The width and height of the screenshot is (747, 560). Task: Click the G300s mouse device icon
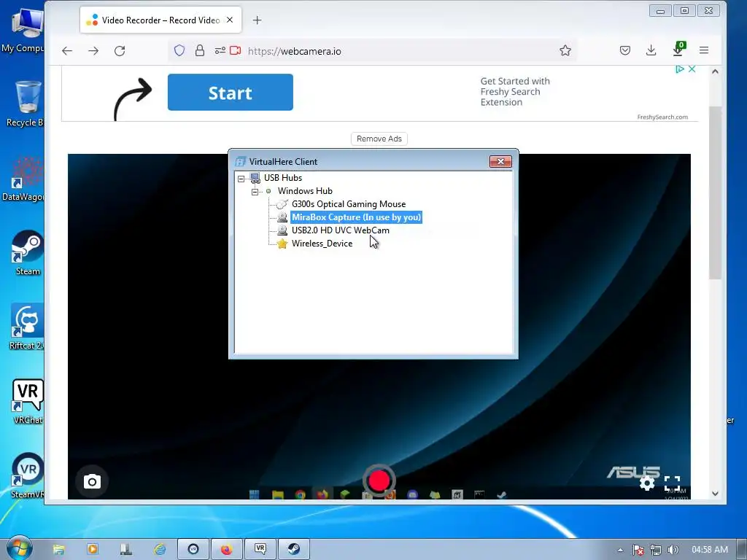click(282, 204)
